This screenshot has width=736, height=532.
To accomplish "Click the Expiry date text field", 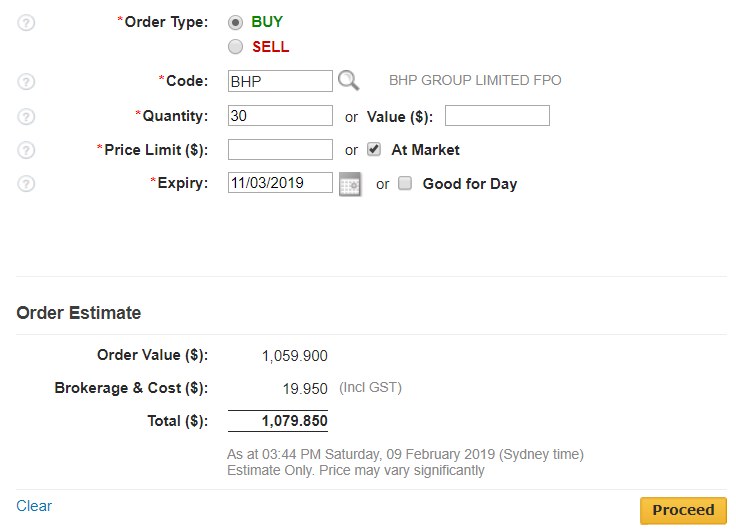I will click(x=280, y=183).
